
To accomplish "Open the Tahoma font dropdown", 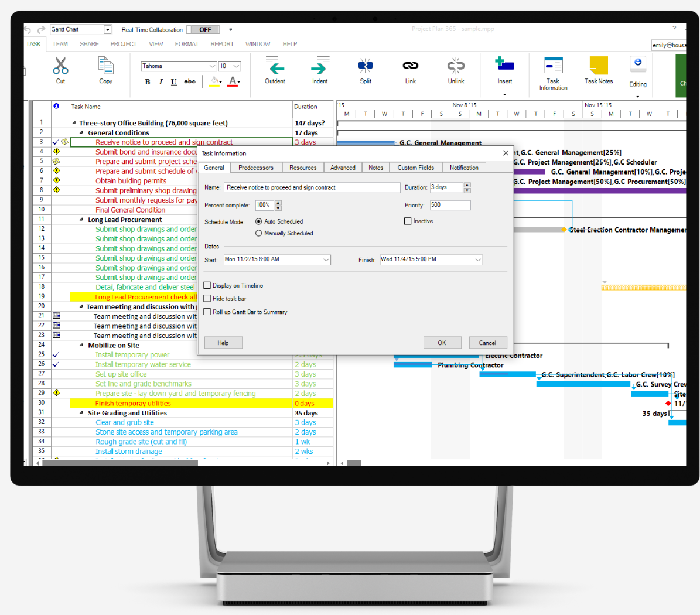I will (x=212, y=66).
